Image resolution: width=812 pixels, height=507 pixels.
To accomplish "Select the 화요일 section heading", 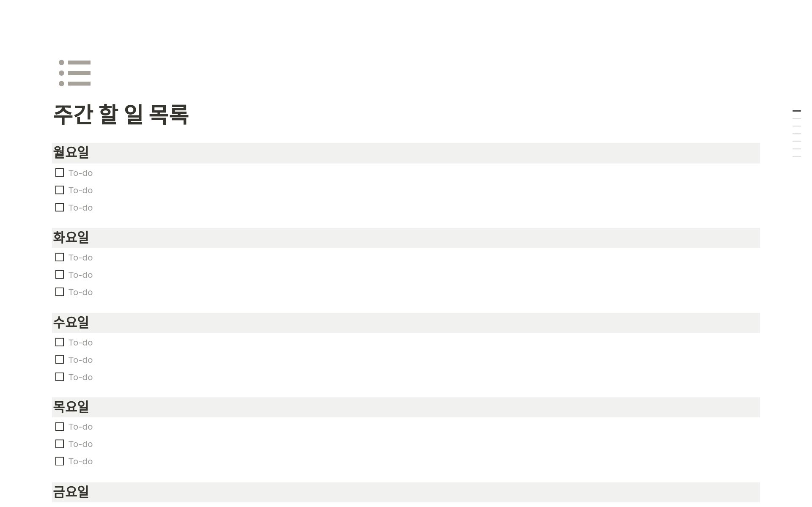I will coord(70,237).
